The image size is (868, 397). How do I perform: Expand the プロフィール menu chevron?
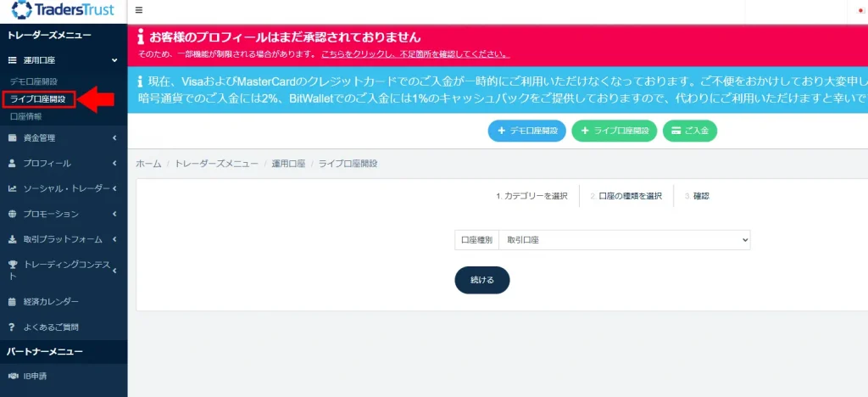coord(114,164)
